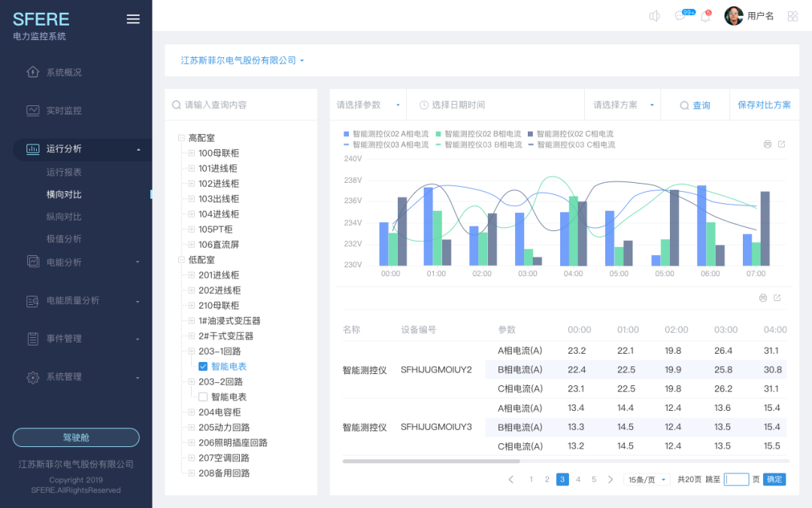This screenshot has height=508, width=812.
Task: Open the 江苏斯菲尔电气股份有限公司 company dropdown
Action: 242,61
